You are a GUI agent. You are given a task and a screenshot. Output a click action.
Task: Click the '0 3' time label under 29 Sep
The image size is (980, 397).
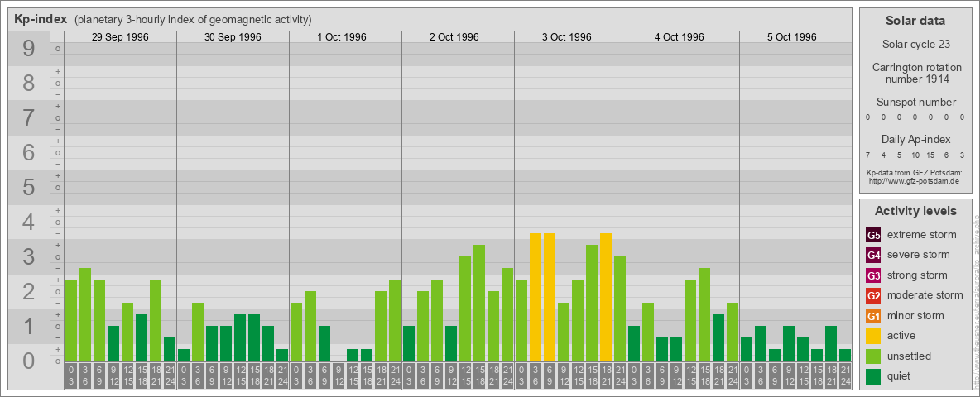pyautogui.click(x=71, y=376)
